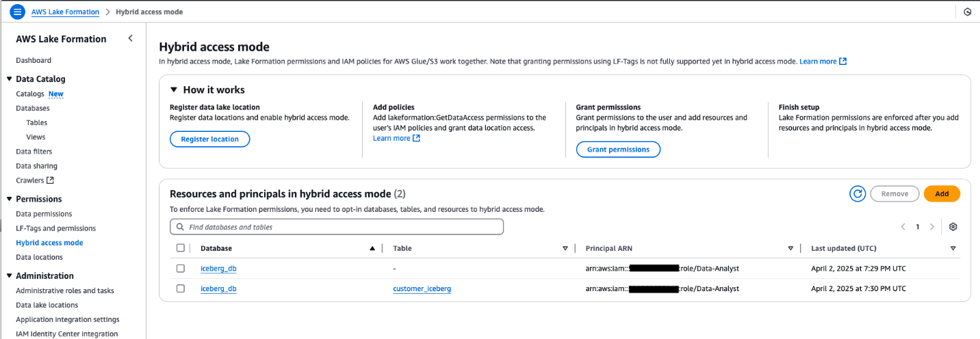This screenshot has width=980, height=339.
Task: Collapse the How it works section
Action: point(175,90)
